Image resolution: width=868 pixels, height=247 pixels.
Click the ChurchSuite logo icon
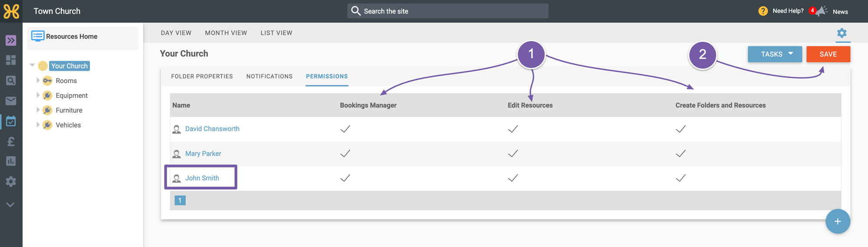pyautogui.click(x=11, y=11)
